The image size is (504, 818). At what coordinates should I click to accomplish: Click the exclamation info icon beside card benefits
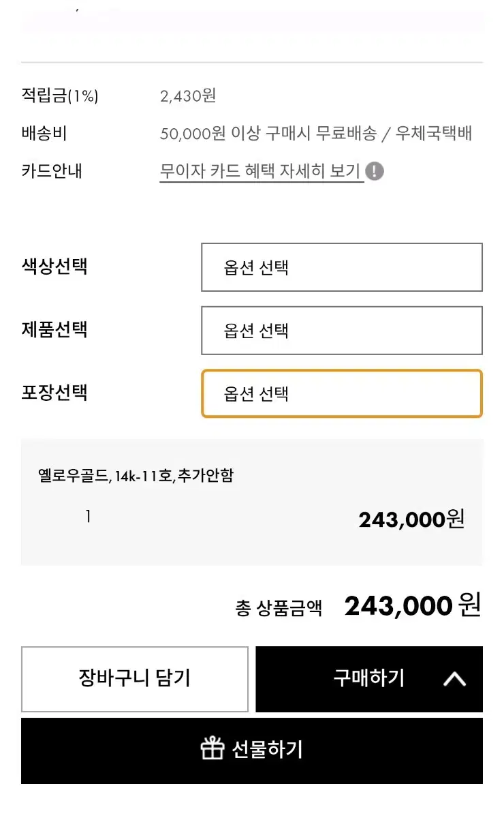coord(375,171)
